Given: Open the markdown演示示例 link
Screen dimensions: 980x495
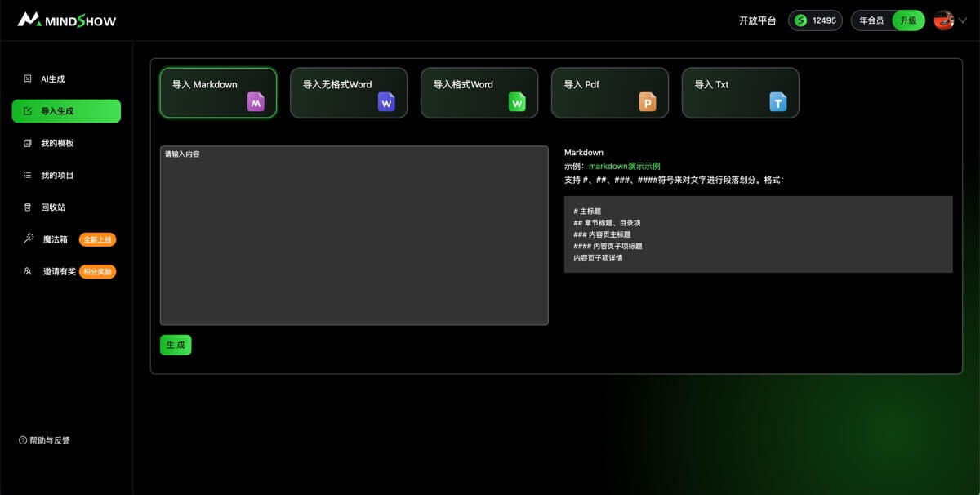Looking at the screenshot, I should coord(624,166).
